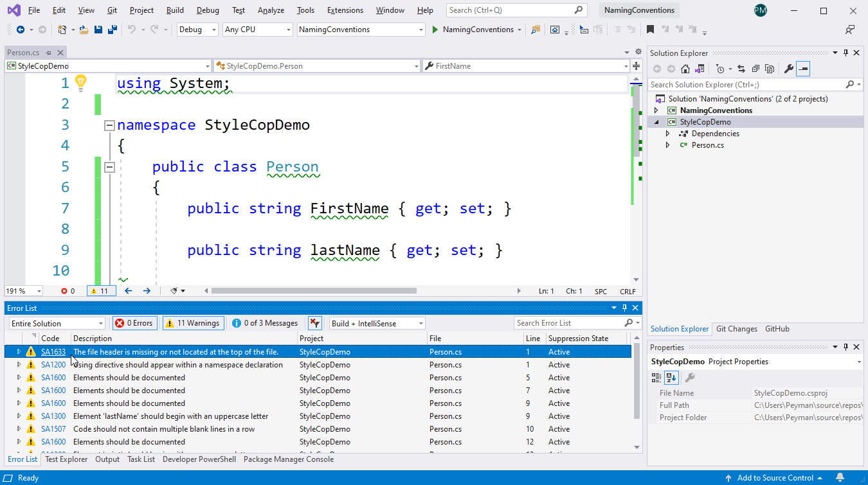Click the split editor icon beside FirstName dropdown
Viewport: 868px width, 485px height.
(x=637, y=66)
